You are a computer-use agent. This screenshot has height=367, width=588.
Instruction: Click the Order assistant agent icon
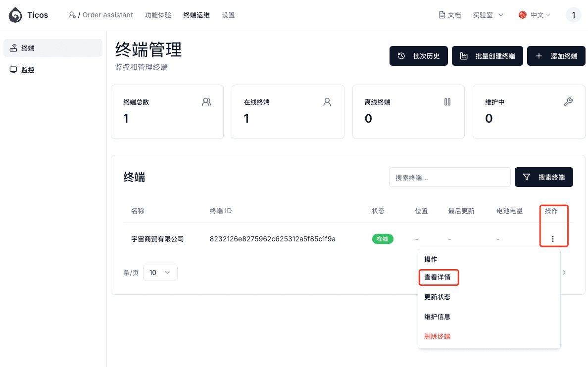point(72,15)
